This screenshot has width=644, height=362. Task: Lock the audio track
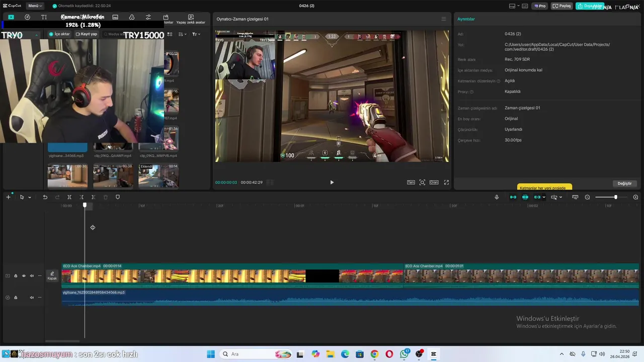(x=16, y=297)
